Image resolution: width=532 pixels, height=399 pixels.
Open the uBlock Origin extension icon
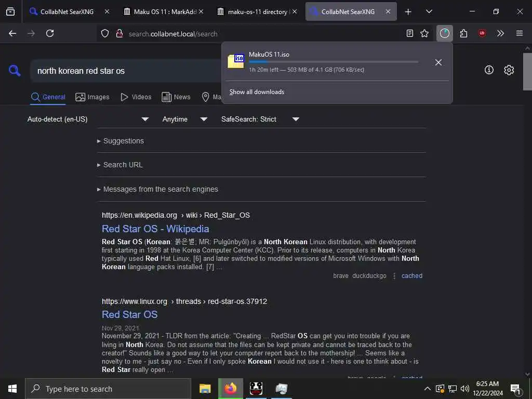click(482, 33)
